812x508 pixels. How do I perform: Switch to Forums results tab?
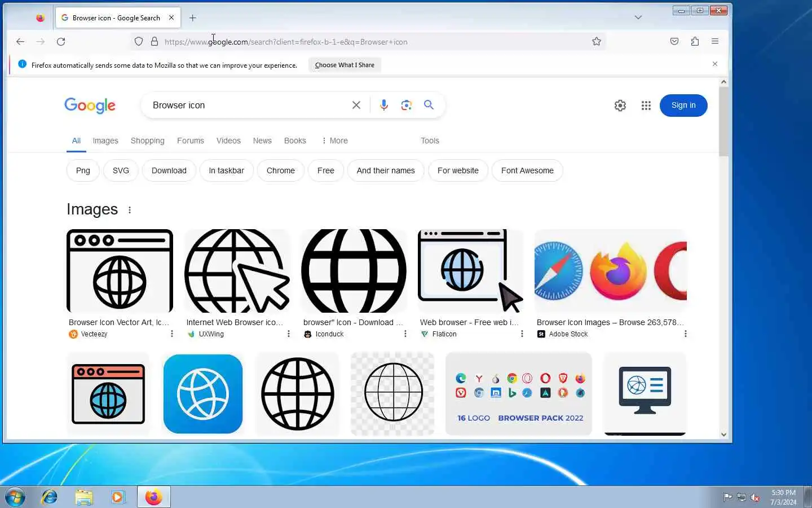[x=191, y=141]
